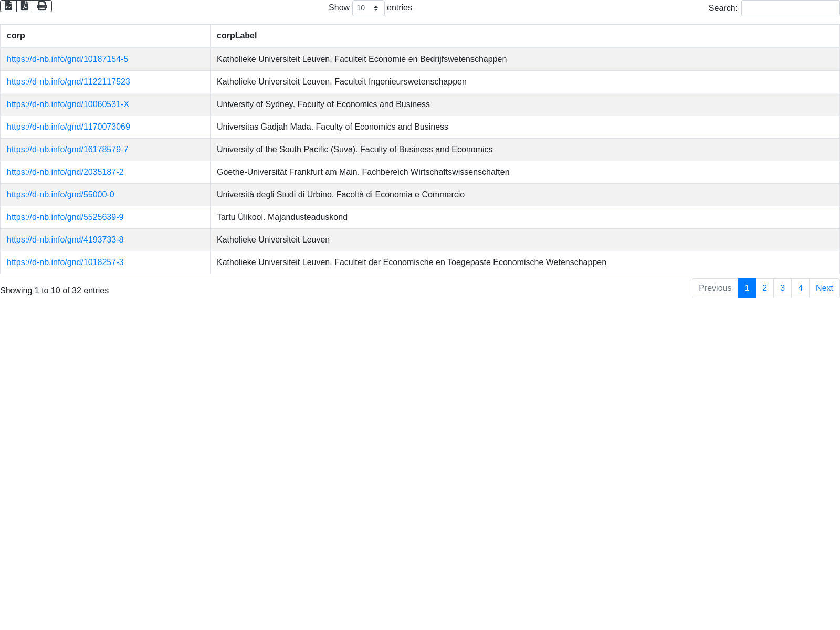Viewport: 840px width, 630px height.
Task: Open the gnd/10187154-5 link
Action: (x=67, y=59)
